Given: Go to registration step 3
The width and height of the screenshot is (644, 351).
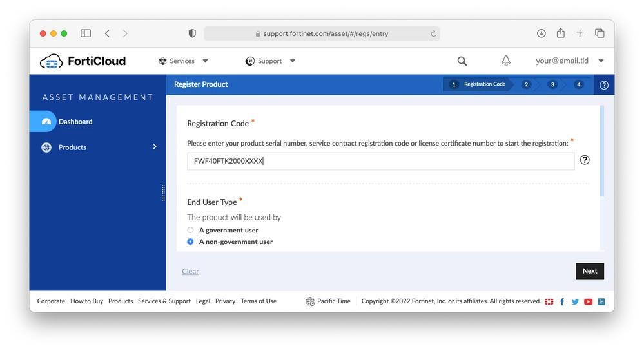Looking at the screenshot, I should (552, 84).
